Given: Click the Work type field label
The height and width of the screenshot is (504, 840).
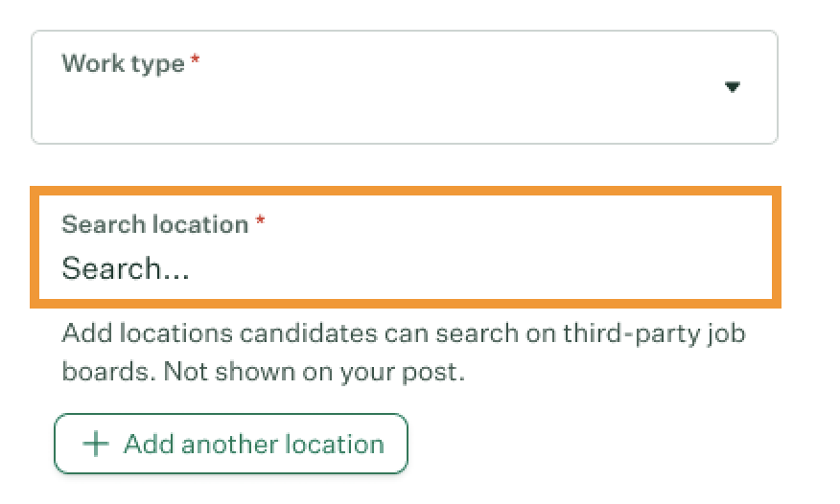Looking at the screenshot, I should pos(123,63).
